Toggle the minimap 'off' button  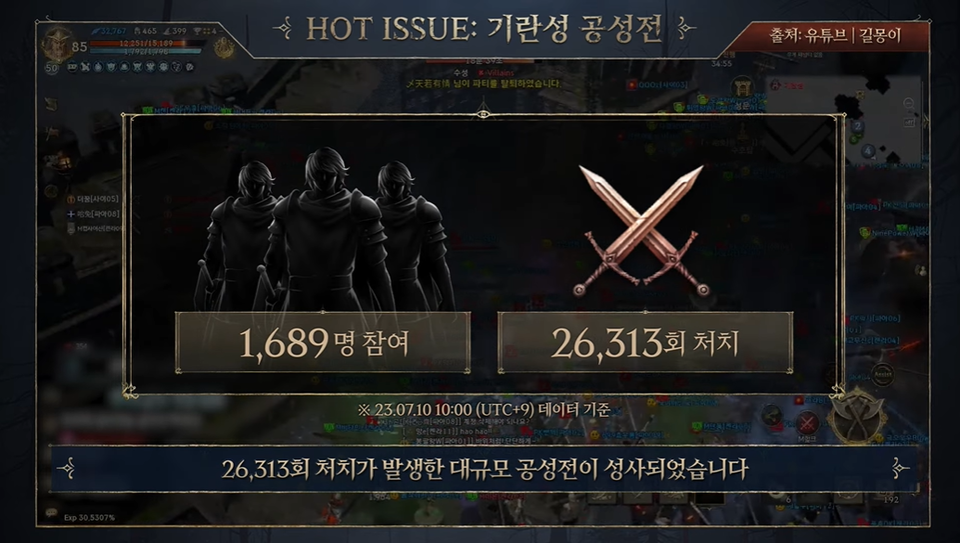(909, 122)
